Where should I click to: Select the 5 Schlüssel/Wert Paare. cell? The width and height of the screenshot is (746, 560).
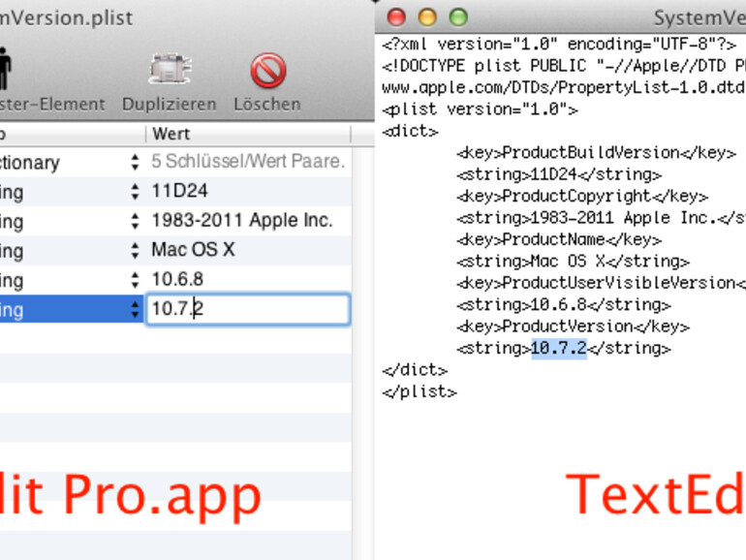(248, 162)
